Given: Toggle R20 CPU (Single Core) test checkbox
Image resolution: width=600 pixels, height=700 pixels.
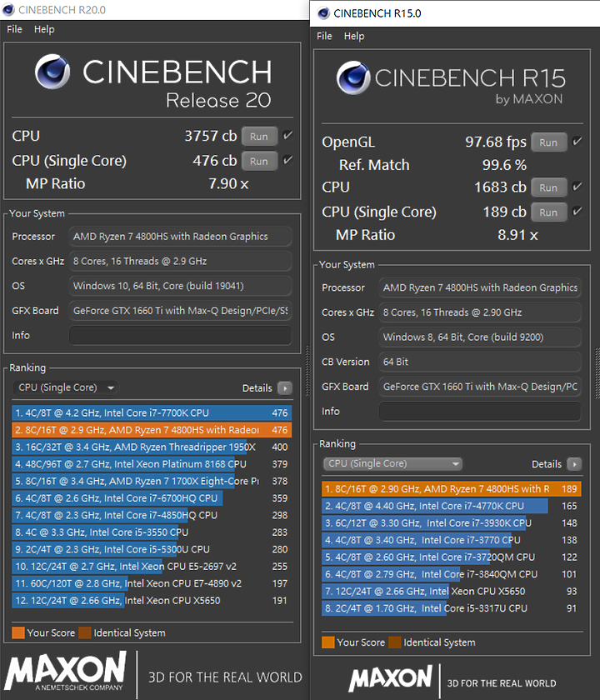Looking at the screenshot, I should click(288, 160).
